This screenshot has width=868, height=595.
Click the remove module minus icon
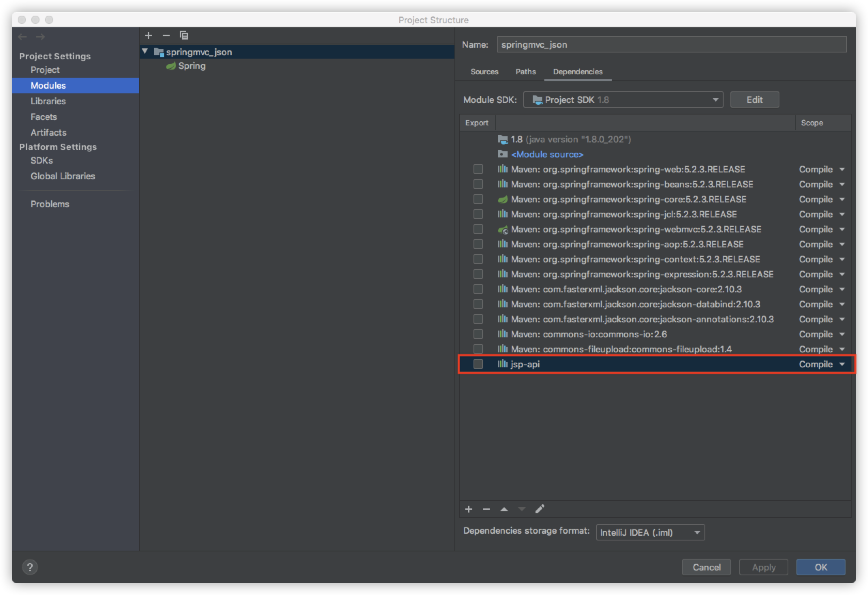coord(166,35)
